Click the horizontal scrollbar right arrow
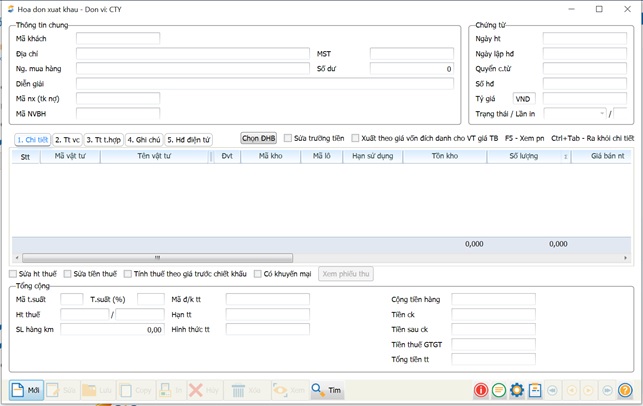Image resolution: width=643 pixels, height=406 pixels. (628, 258)
